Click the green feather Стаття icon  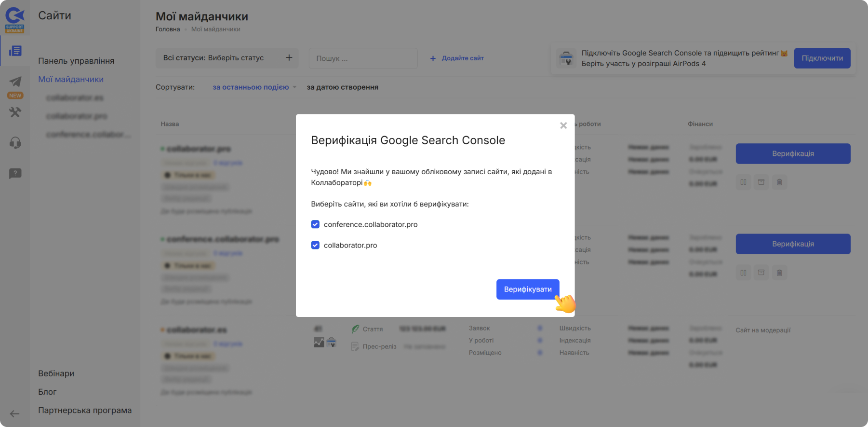click(x=355, y=329)
